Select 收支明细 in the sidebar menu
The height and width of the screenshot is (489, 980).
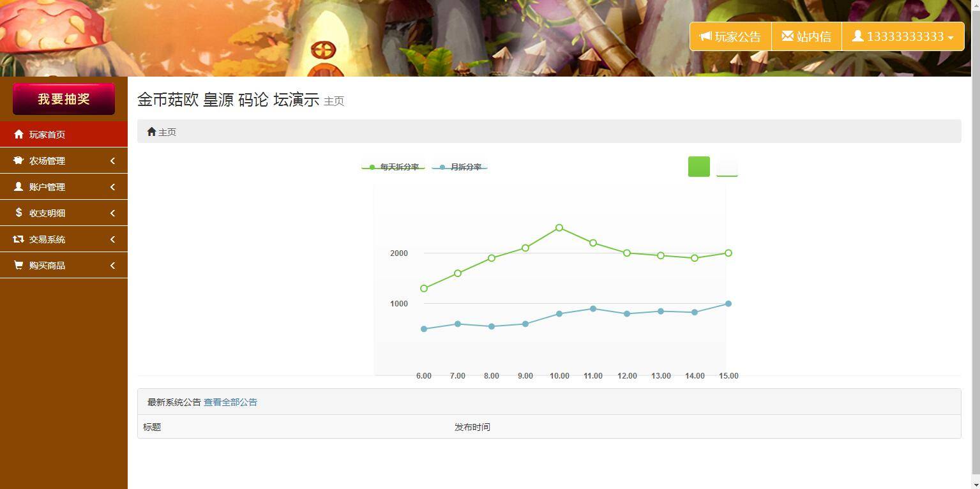(x=47, y=213)
